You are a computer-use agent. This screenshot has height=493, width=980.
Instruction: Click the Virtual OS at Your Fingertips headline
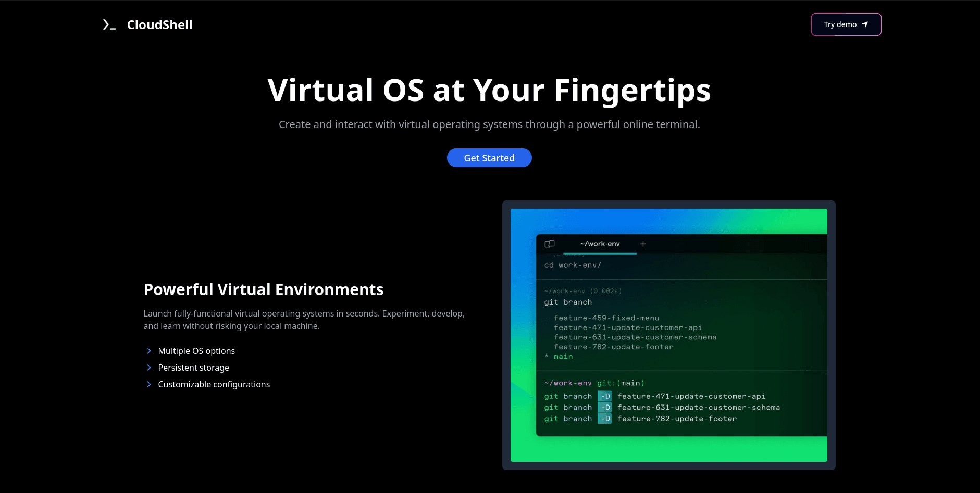point(489,90)
